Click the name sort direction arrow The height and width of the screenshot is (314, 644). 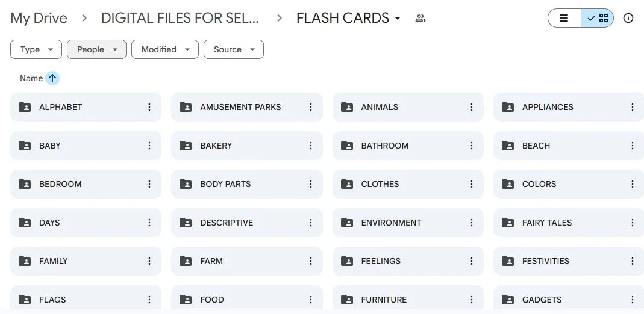click(52, 78)
